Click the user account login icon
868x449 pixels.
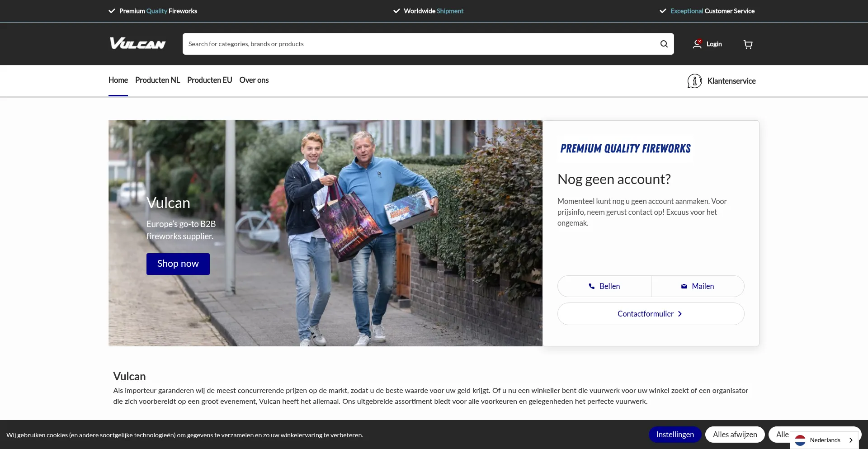[x=697, y=44]
